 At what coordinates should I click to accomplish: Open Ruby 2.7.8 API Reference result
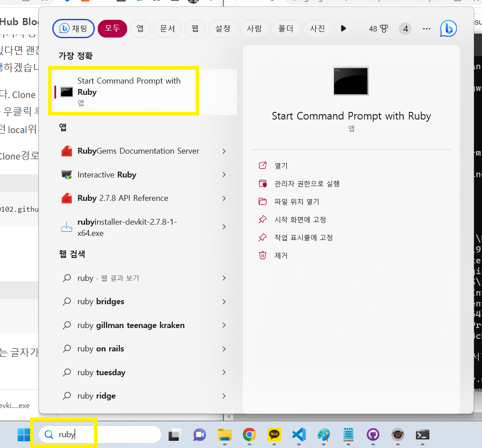click(x=123, y=198)
